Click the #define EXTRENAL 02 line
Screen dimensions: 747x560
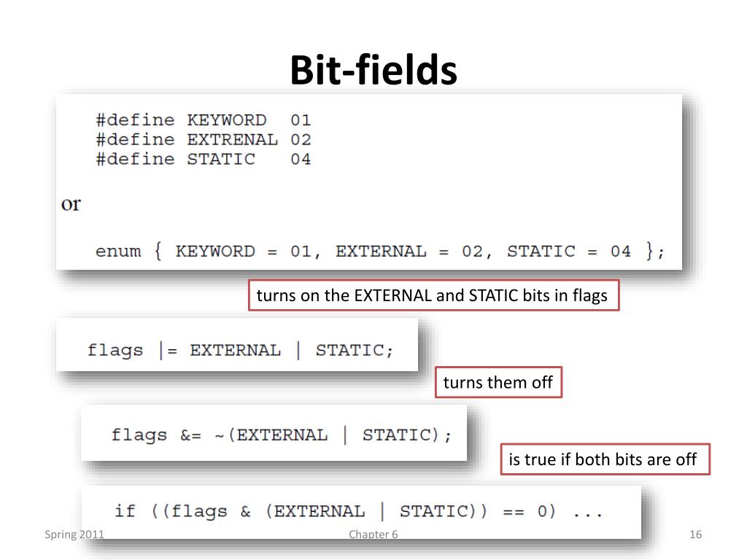pos(204,139)
